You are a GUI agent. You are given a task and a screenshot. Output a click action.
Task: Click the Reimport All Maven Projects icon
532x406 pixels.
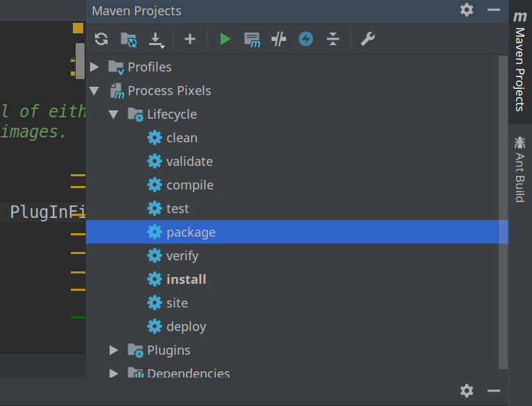click(x=101, y=39)
